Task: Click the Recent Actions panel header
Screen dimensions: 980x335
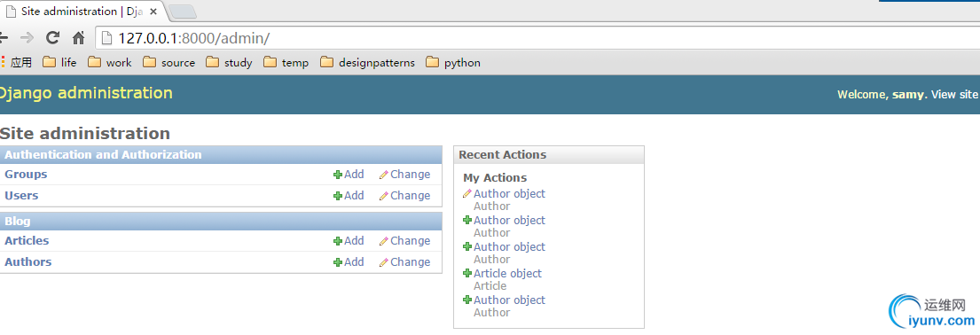Action: coord(549,154)
